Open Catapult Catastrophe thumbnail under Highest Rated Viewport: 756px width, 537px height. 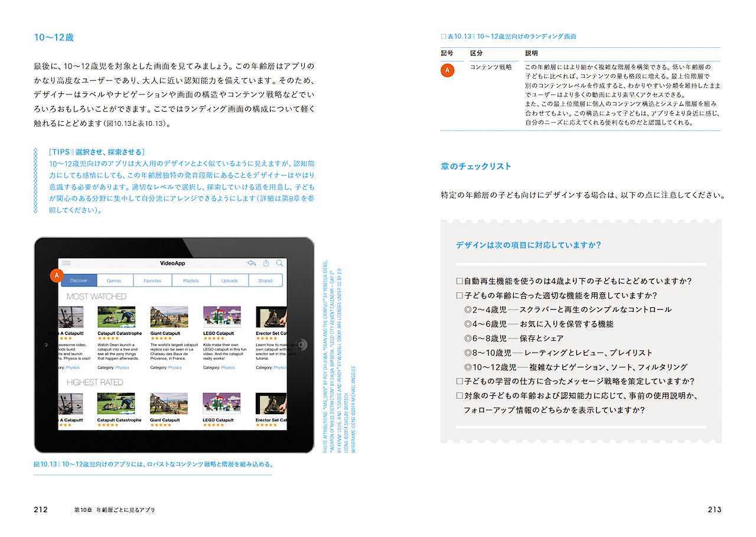(116, 404)
